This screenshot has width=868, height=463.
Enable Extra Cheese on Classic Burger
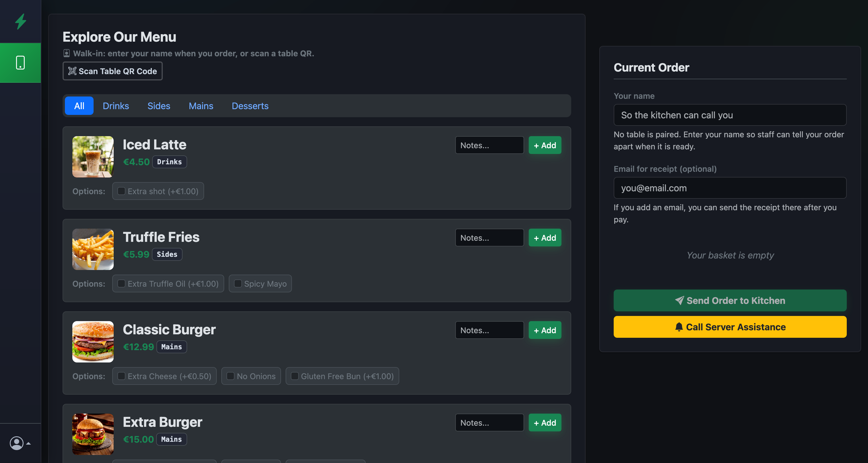click(121, 376)
